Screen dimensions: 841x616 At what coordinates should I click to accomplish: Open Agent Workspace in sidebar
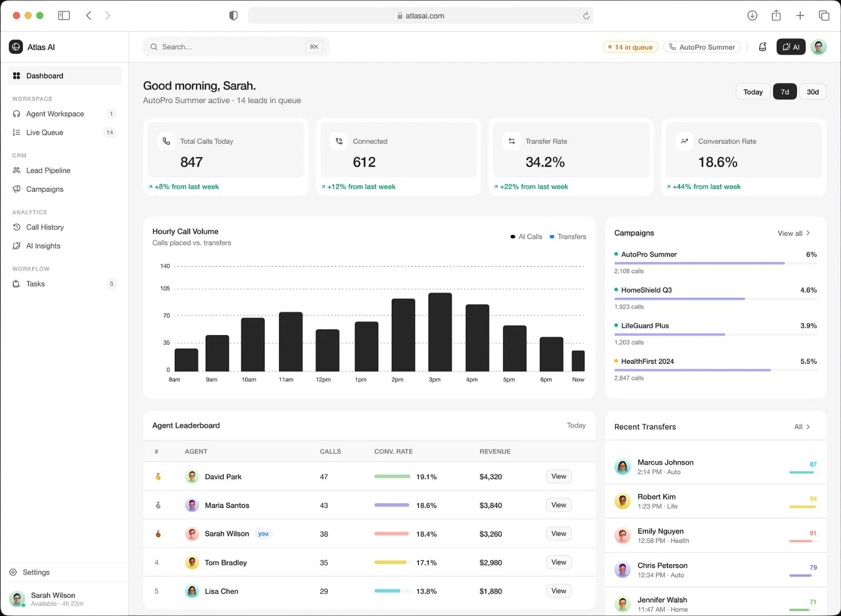click(65, 114)
